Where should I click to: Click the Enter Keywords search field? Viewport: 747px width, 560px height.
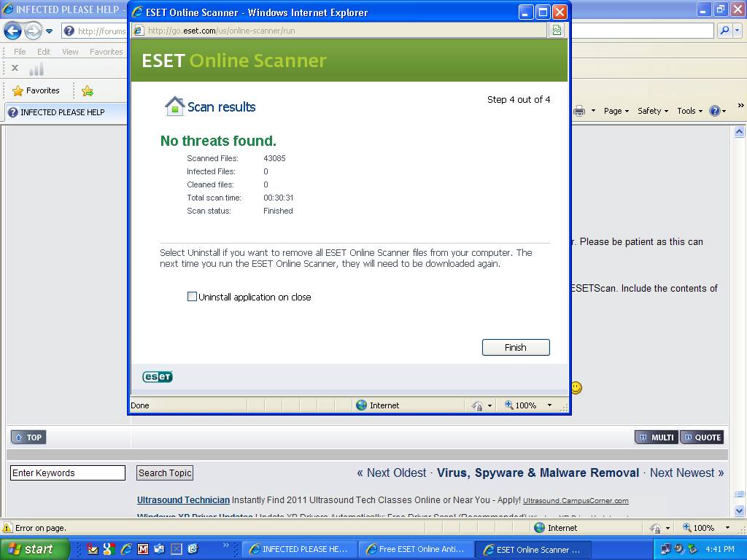[68, 472]
